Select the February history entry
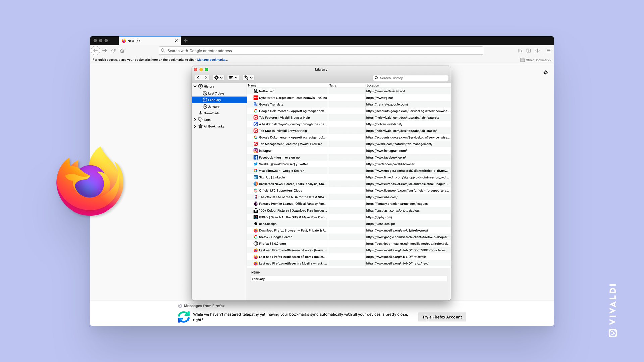Viewport: 644px width, 362px height. pos(215,100)
